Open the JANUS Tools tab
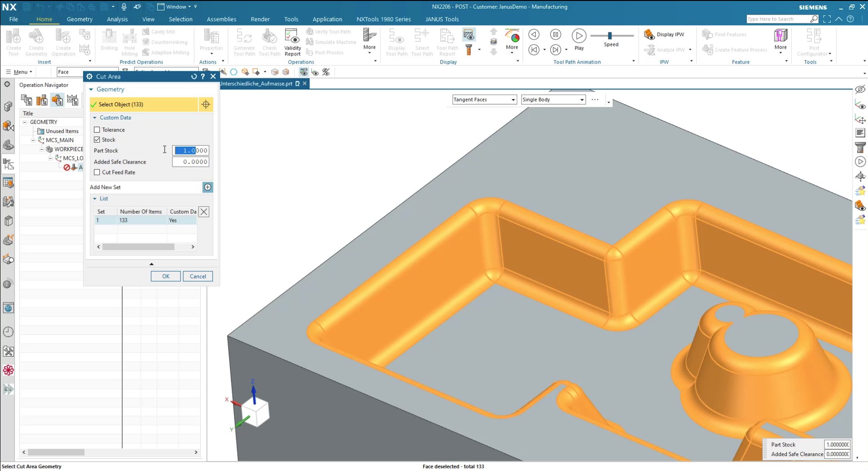The width and height of the screenshot is (868, 471). coord(442,19)
